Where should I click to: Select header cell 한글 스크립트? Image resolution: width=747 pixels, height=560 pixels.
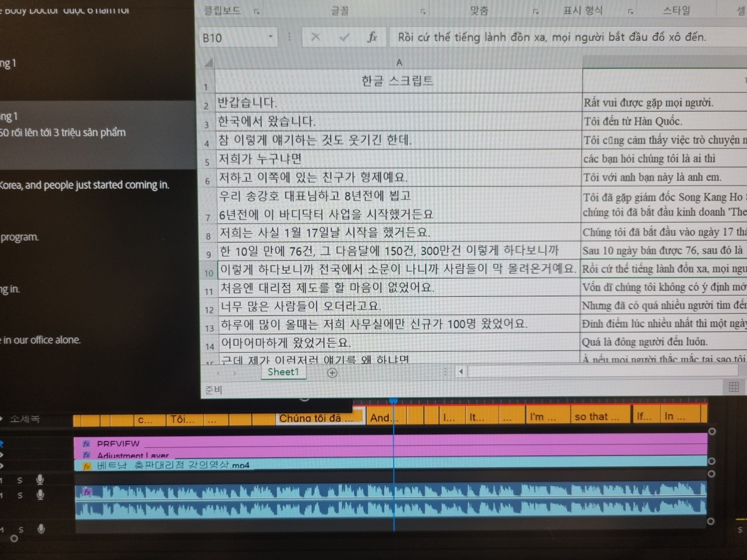coord(398,81)
